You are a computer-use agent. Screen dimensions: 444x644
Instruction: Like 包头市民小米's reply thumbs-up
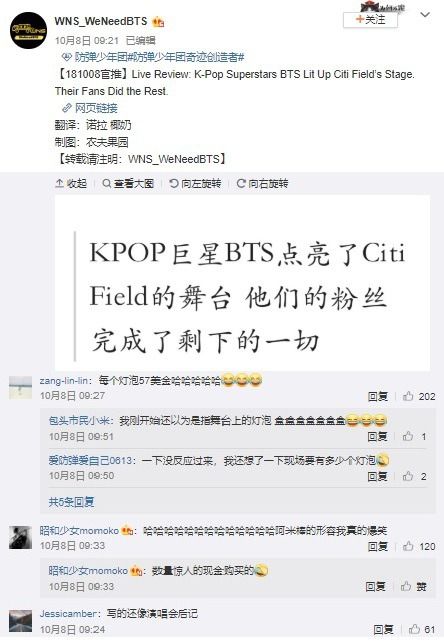click(x=408, y=436)
